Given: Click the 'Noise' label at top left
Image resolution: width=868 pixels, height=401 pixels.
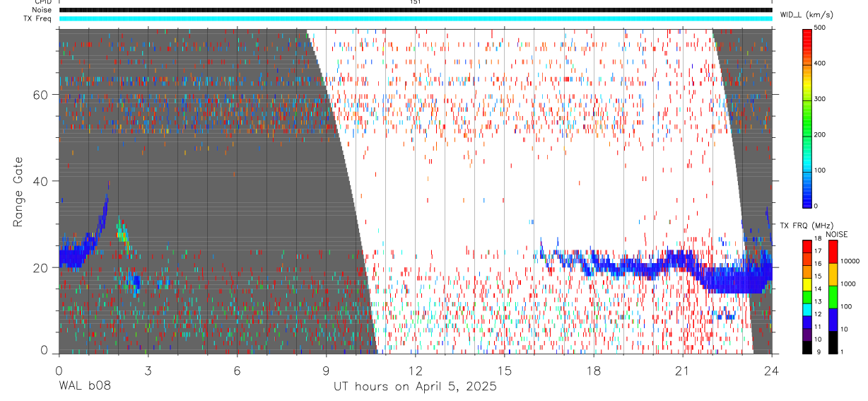Looking at the screenshot, I should tap(42, 10).
